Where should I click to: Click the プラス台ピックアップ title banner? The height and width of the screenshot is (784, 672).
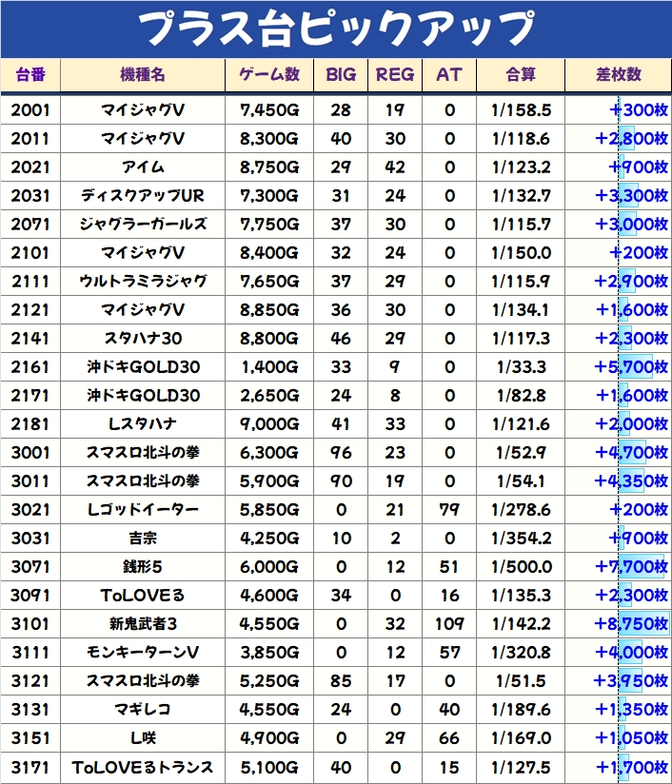[335, 29]
